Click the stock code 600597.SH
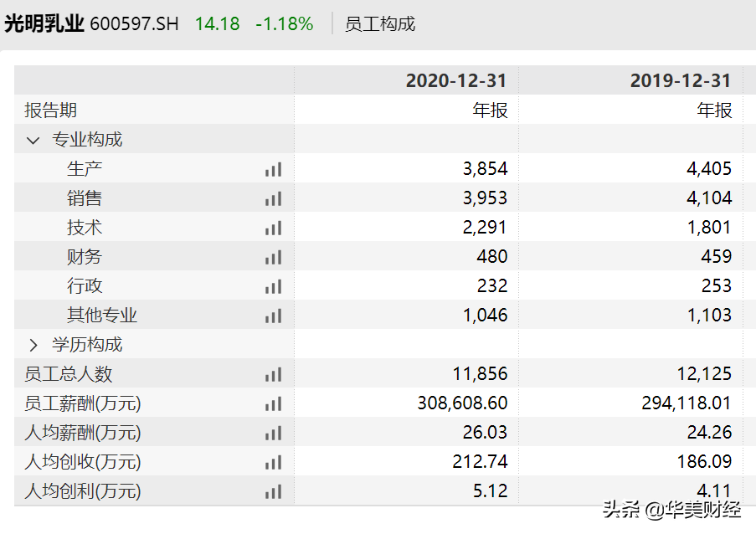This screenshot has height=534, width=756. point(134,24)
